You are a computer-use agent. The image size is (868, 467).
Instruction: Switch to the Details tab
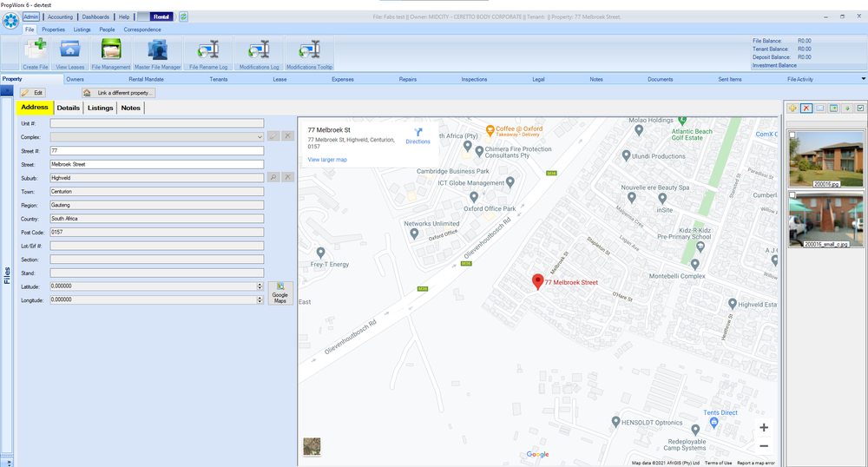[68, 108]
